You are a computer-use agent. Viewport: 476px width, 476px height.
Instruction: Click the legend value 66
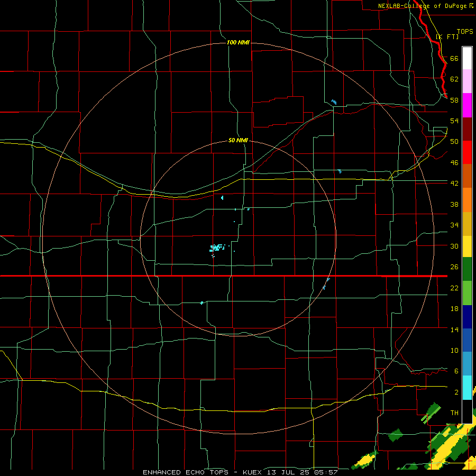454,58
